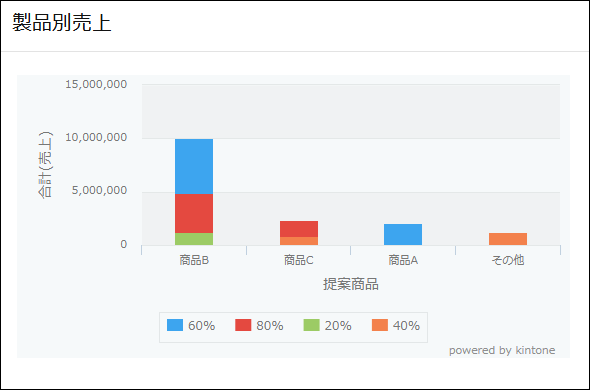Toggle the 40% series legend label
The height and width of the screenshot is (390, 590).
click(406, 326)
